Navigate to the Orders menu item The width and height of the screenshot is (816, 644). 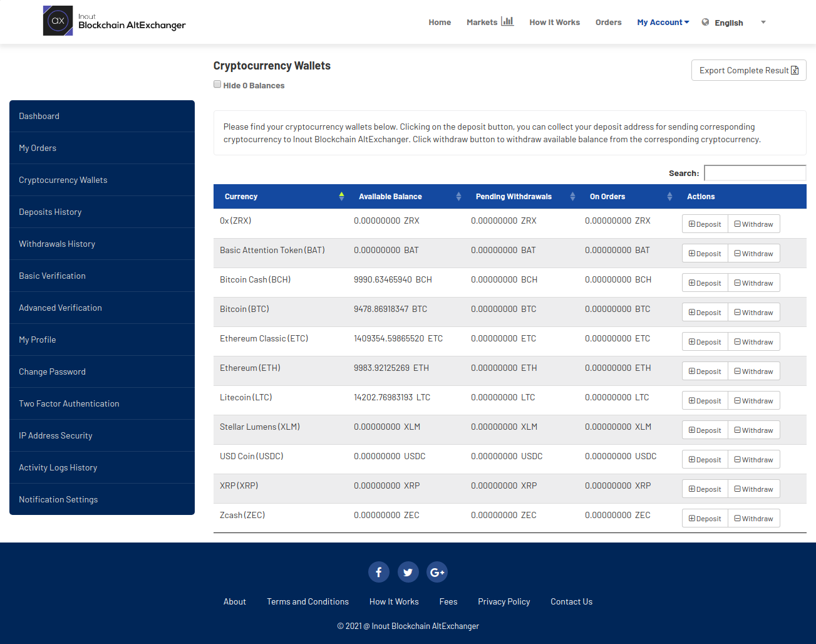[x=608, y=21]
